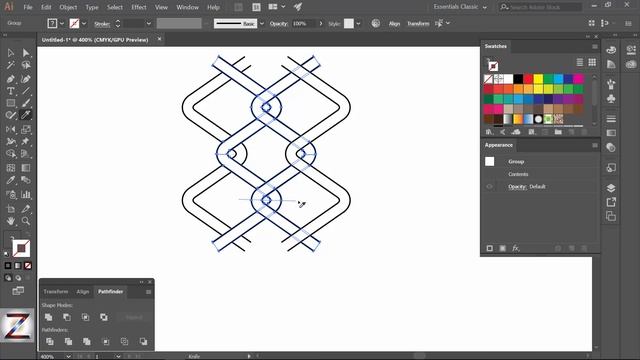Click Add New Effect fx button
The image size is (640, 360).
[516, 248]
